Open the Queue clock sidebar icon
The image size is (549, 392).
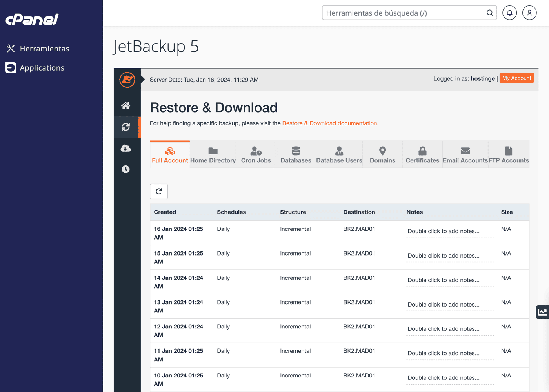[x=125, y=169]
